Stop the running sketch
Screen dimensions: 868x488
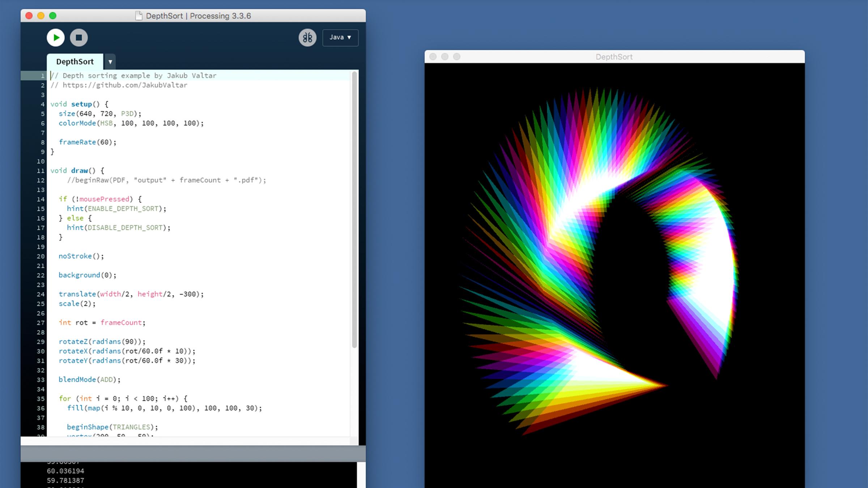coord(79,38)
